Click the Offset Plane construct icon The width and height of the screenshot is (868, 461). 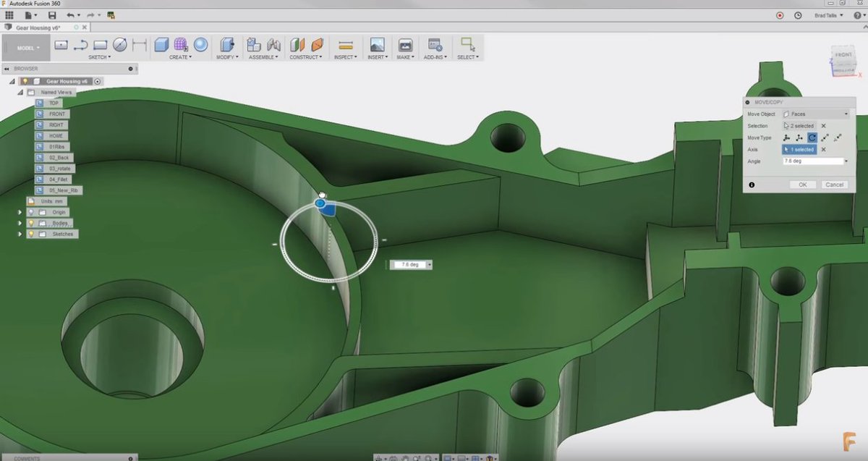[x=297, y=45]
